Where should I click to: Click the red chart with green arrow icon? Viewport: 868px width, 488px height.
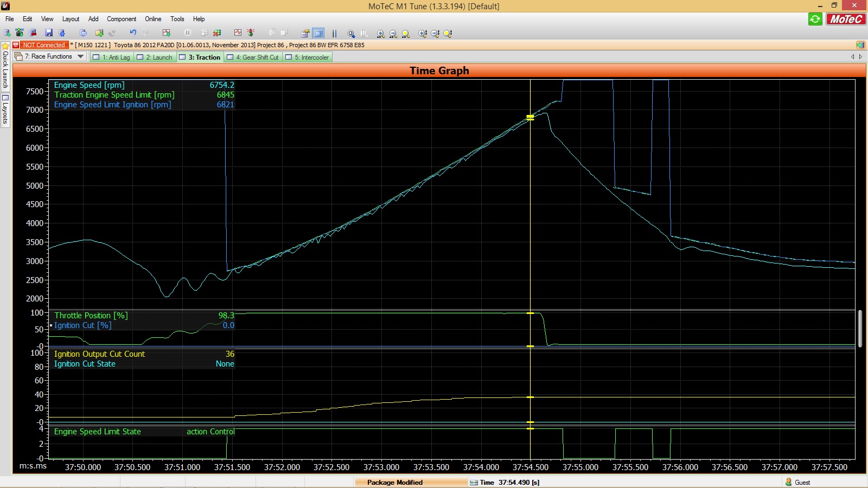coord(167,33)
